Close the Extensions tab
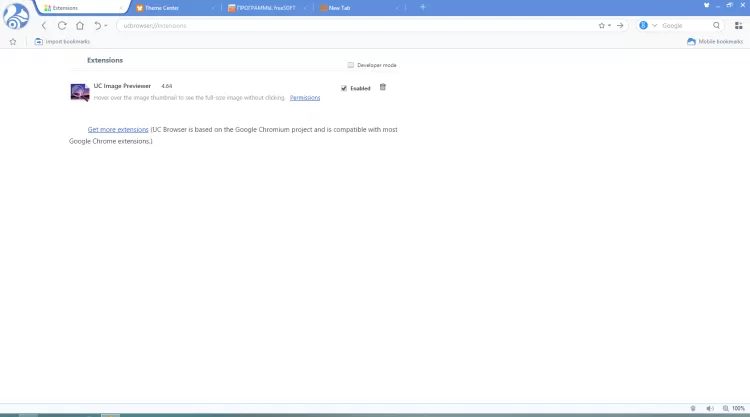This screenshot has width=750, height=417. 121,8
